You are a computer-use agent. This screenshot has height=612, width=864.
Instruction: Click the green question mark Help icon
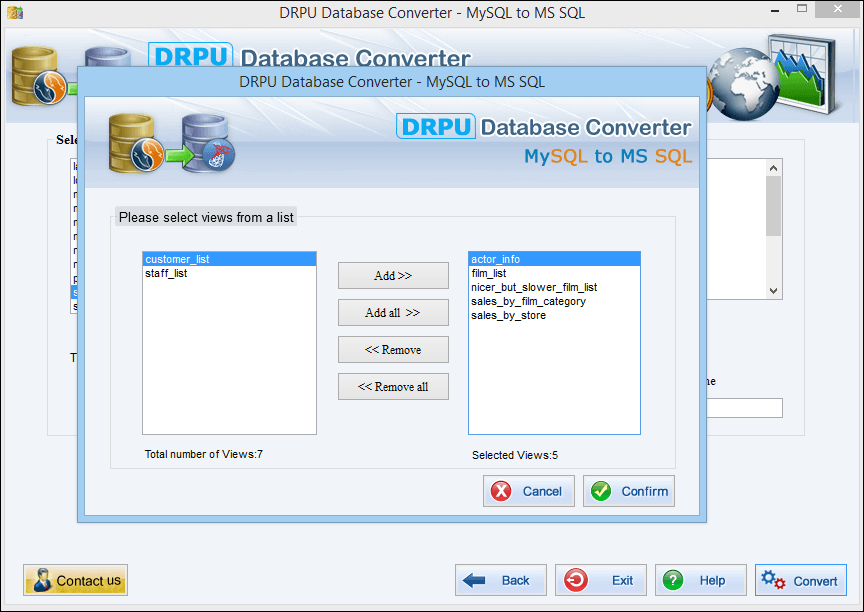click(673, 580)
